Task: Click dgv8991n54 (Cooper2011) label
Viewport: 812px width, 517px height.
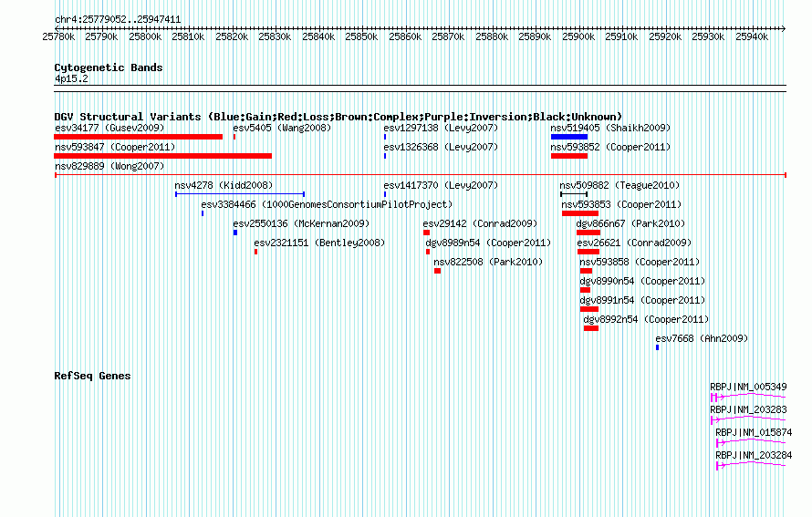Action: click(x=642, y=300)
